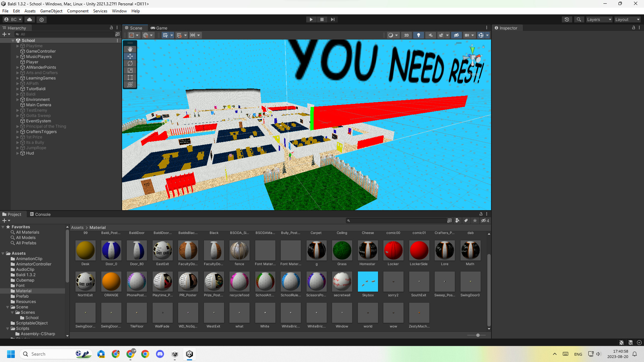Toggle scene visibility hidden objects
The image size is (644, 362).
click(456, 35)
